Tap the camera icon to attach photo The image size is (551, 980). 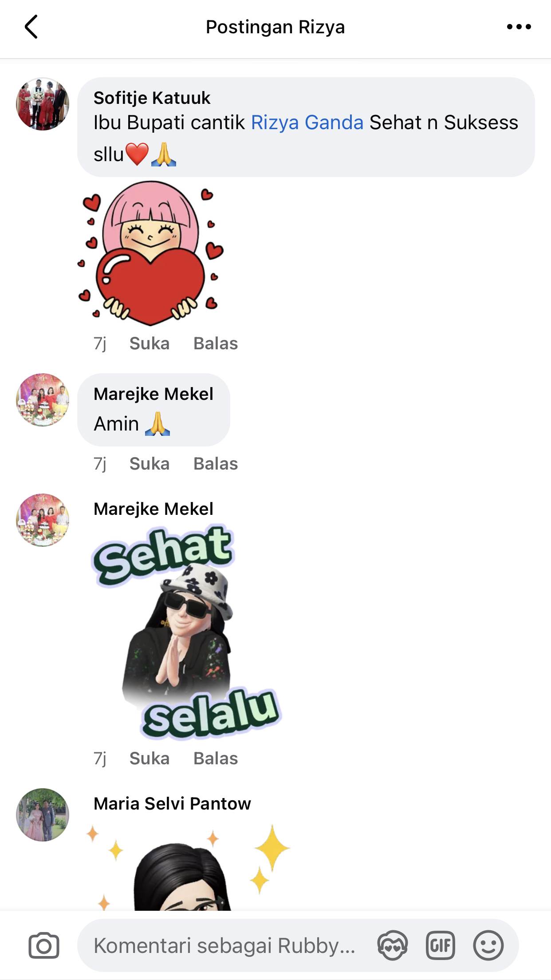pos(44,945)
